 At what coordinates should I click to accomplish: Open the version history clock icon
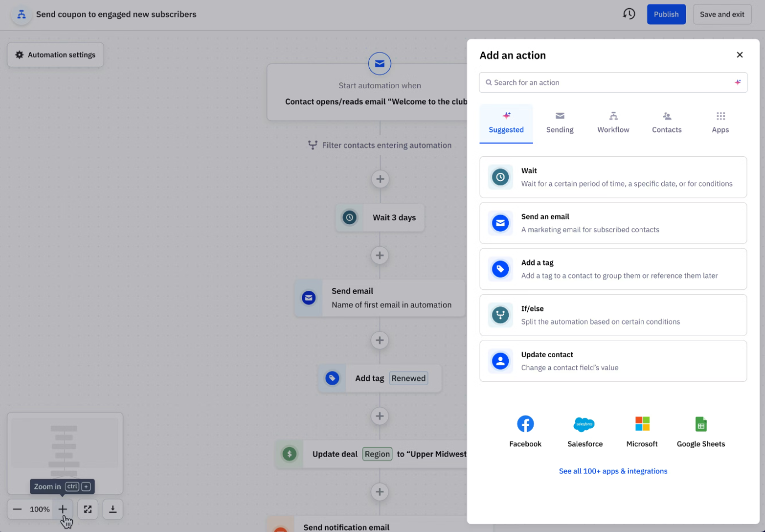(629, 14)
